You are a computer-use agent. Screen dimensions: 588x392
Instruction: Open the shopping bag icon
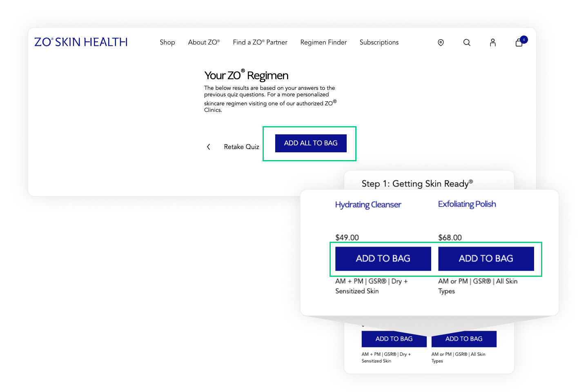click(x=519, y=42)
